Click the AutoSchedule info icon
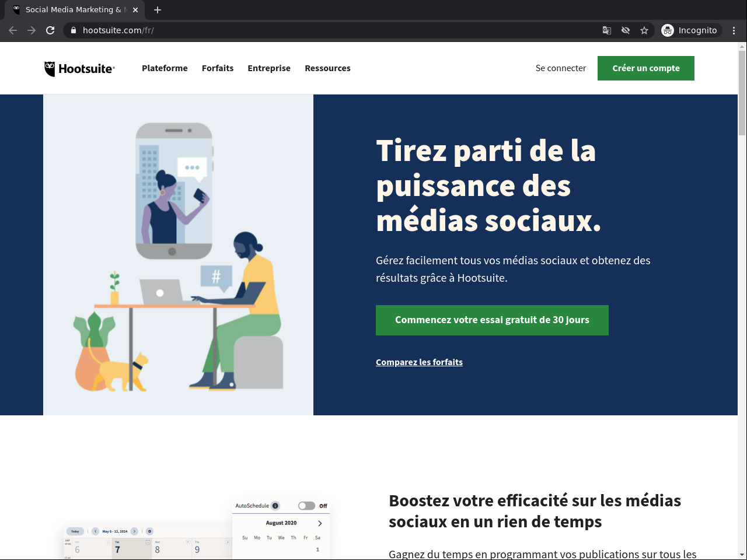Viewport: 747px width, 560px height. pyautogui.click(x=275, y=506)
